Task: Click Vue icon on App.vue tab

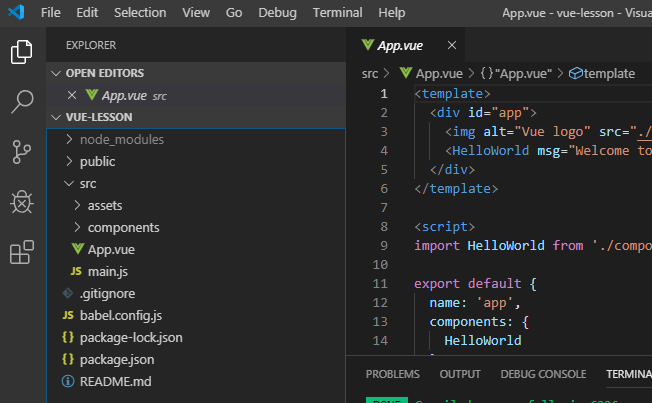Action: coord(368,45)
